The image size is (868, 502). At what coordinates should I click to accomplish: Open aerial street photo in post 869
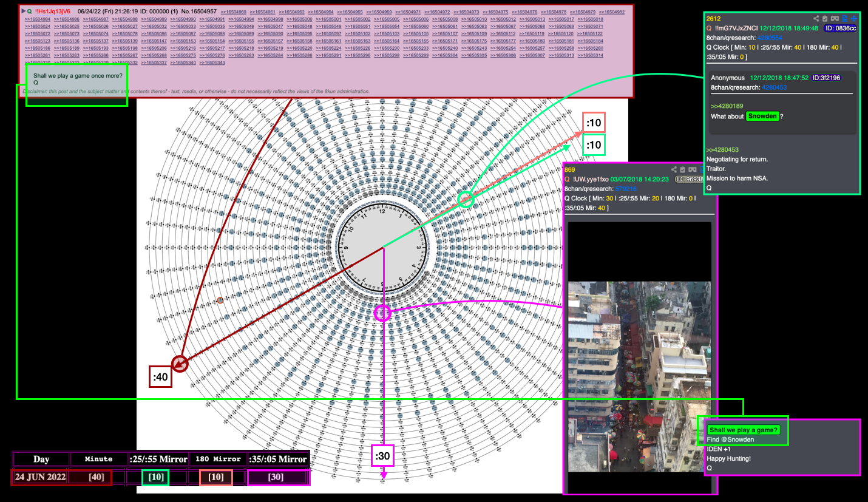[x=639, y=376]
